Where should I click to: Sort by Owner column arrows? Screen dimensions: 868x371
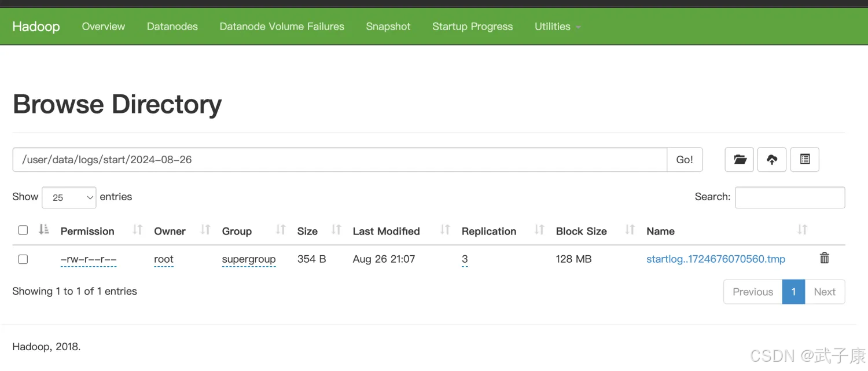(205, 230)
